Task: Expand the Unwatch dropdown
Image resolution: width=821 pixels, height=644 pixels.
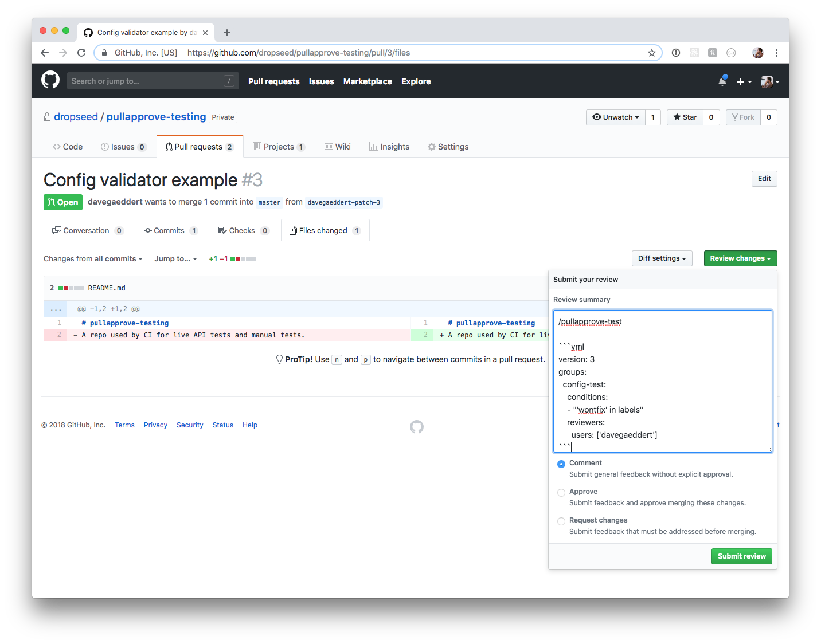Action: 615,117
